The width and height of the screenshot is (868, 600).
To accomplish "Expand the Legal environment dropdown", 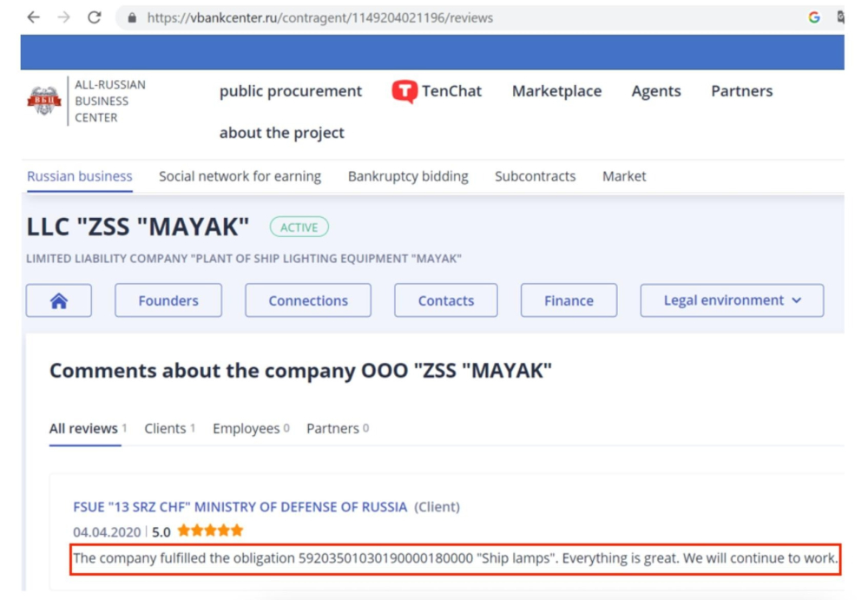I will [732, 300].
